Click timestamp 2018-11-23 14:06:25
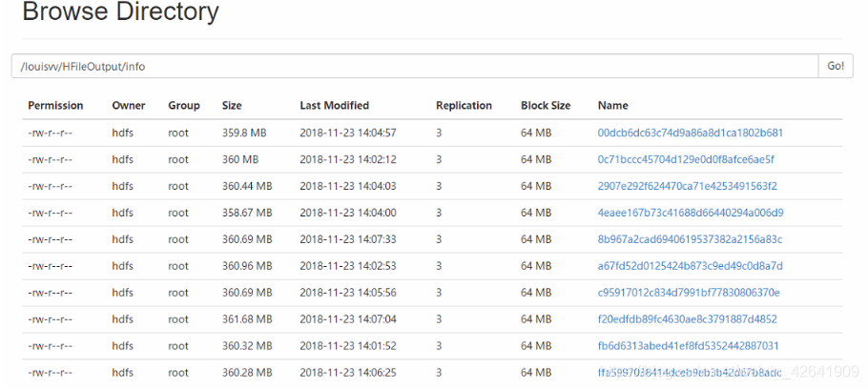868x389 pixels. 348,373
